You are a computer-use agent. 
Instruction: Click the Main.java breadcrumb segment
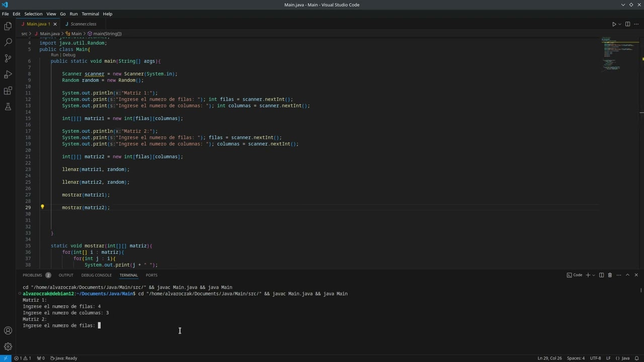tap(47, 34)
